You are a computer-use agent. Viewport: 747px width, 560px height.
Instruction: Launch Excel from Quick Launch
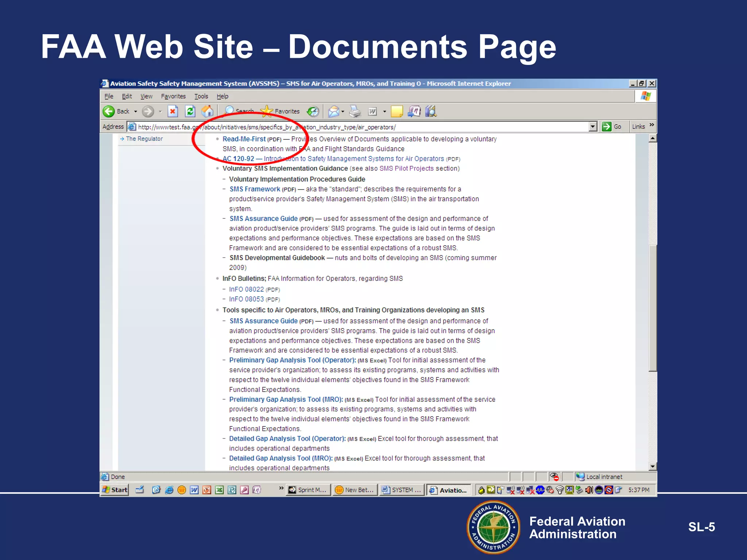[219, 490]
